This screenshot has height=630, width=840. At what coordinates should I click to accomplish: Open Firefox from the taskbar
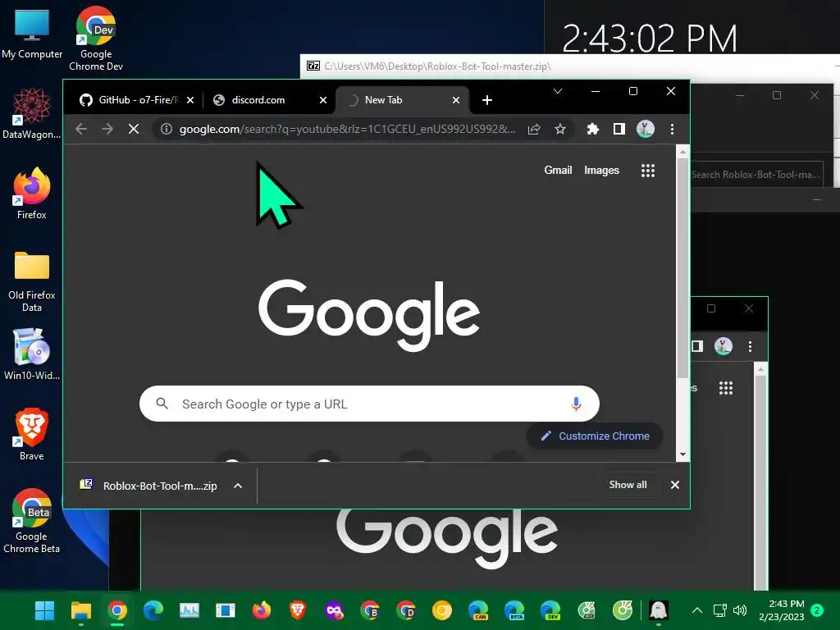[262, 610]
